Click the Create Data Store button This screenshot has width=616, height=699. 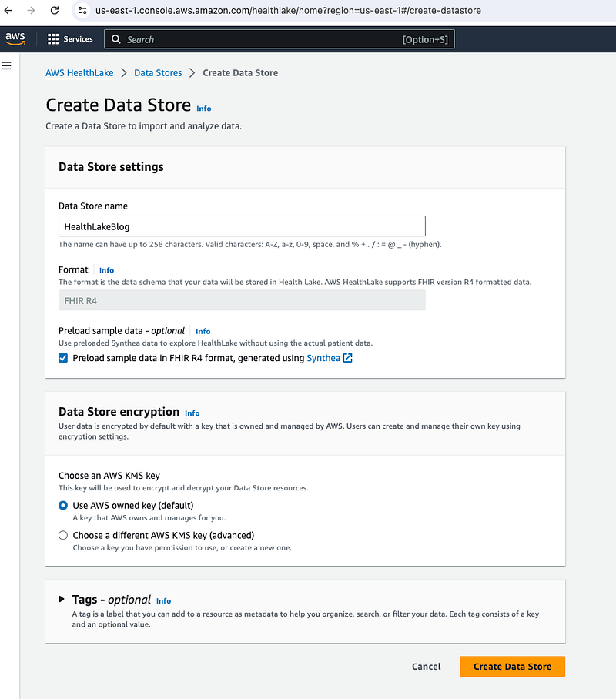pyautogui.click(x=513, y=667)
